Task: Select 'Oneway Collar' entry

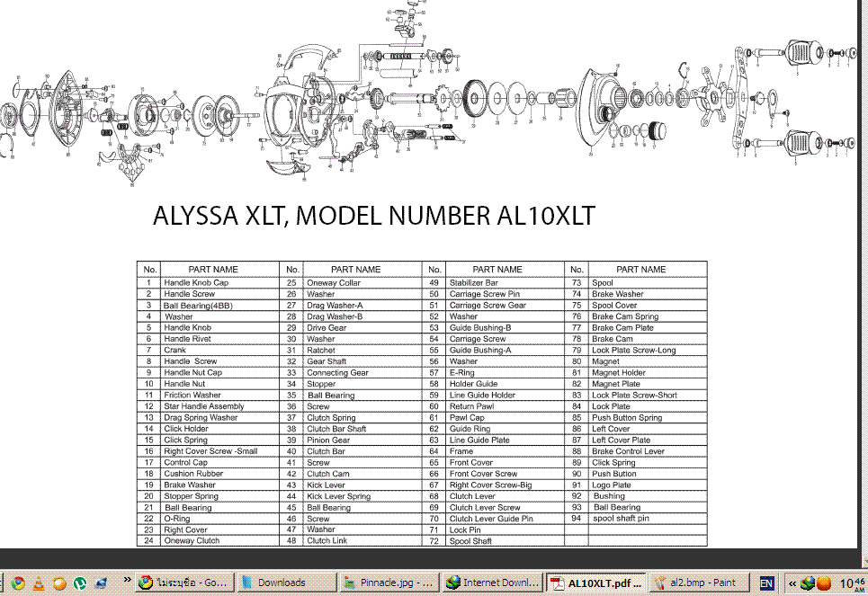Action: pos(334,283)
